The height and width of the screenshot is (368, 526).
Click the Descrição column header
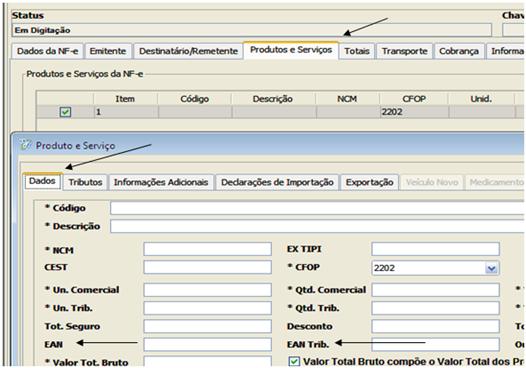pos(273,99)
